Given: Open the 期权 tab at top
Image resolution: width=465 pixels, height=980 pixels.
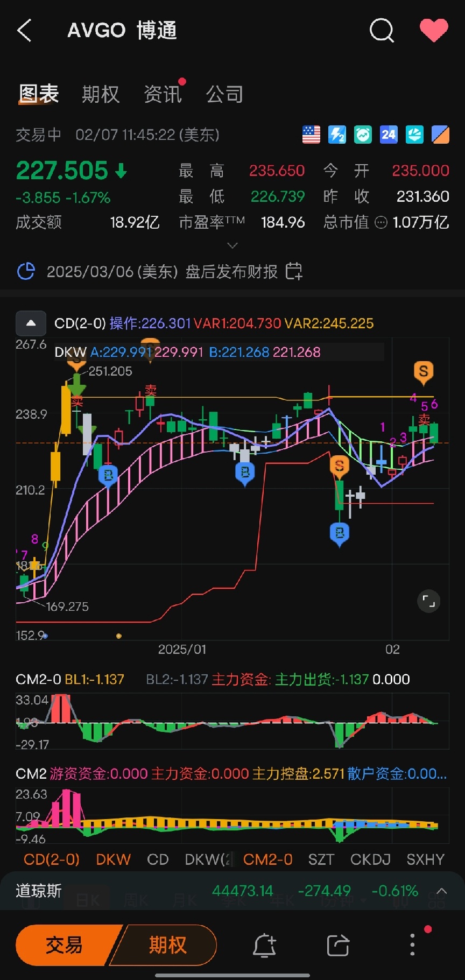Looking at the screenshot, I should (x=101, y=94).
